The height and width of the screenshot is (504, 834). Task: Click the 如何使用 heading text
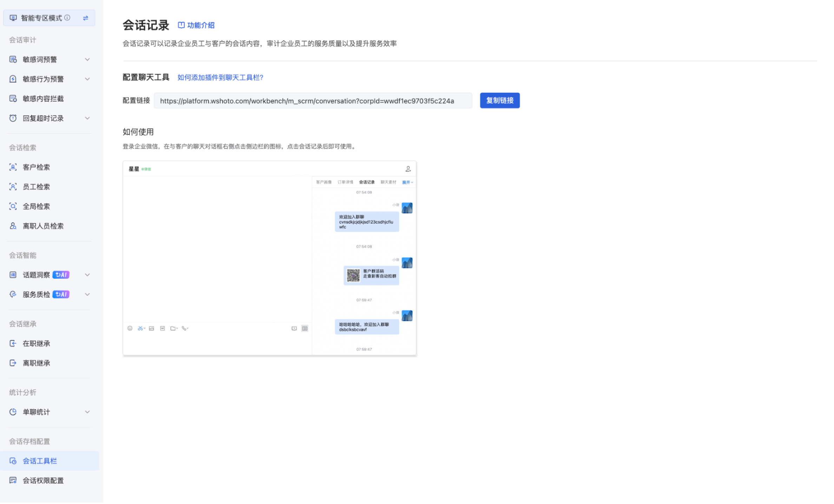click(138, 132)
